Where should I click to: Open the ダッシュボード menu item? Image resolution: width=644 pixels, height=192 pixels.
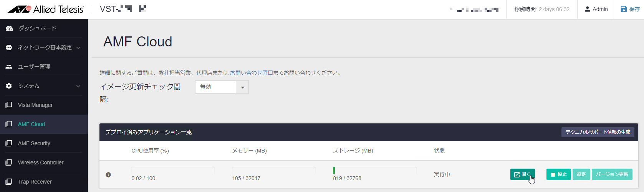37,28
